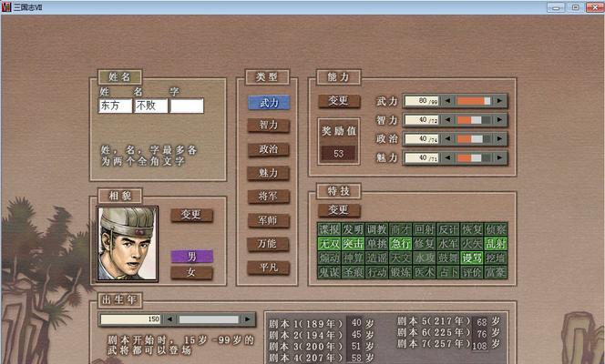Toggle the 单挑 skill
The image size is (605, 364).
376,244
